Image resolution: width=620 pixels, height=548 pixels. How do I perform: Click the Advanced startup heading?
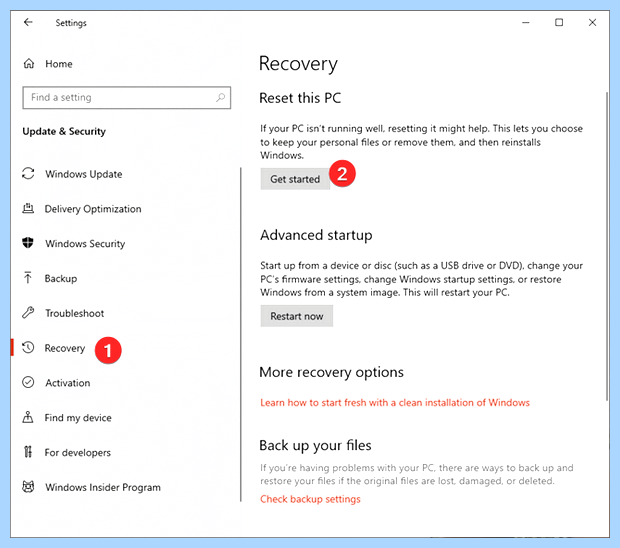tap(316, 235)
